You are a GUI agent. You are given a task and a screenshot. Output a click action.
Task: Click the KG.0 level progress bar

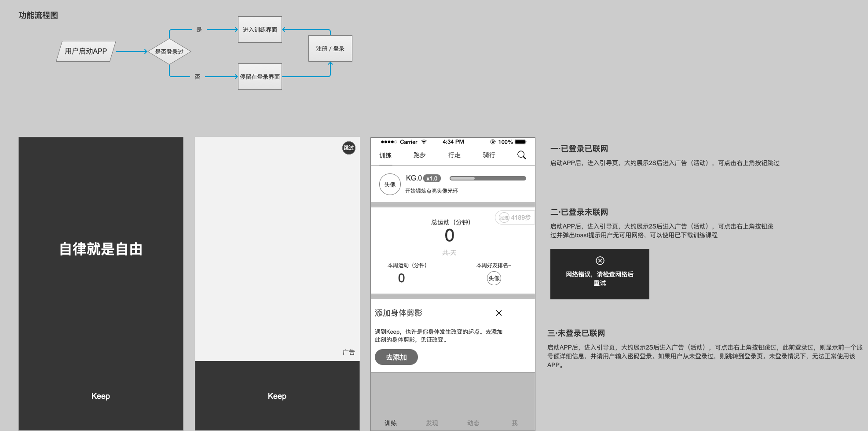coord(487,178)
